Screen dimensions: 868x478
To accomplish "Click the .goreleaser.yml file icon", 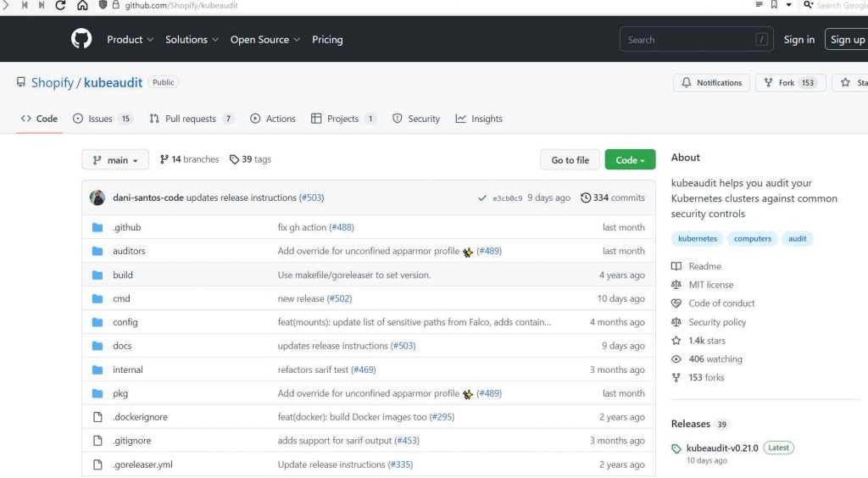I will point(97,464).
